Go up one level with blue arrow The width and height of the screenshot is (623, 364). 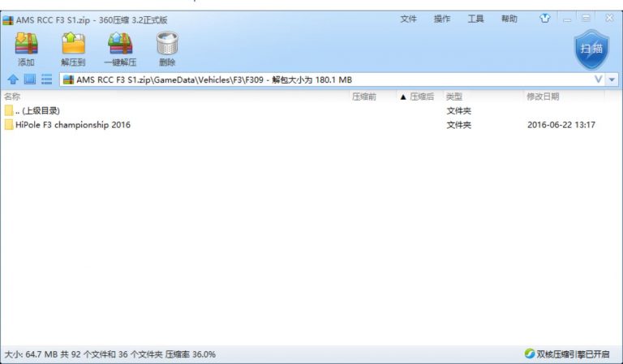point(13,79)
